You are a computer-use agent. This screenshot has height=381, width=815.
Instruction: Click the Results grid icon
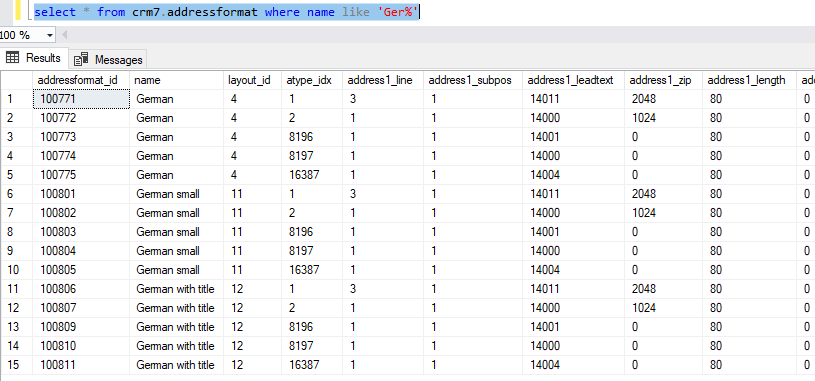(x=12, y=58)
